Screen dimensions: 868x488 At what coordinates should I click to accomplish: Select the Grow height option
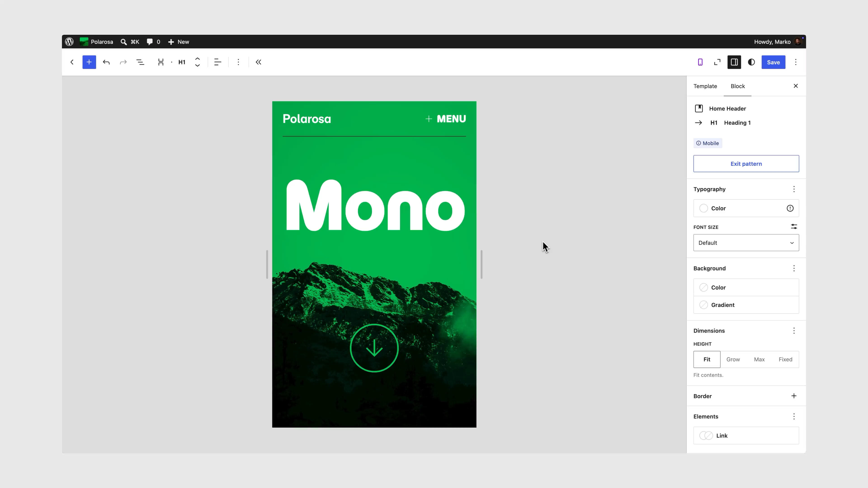click(733, 359)
